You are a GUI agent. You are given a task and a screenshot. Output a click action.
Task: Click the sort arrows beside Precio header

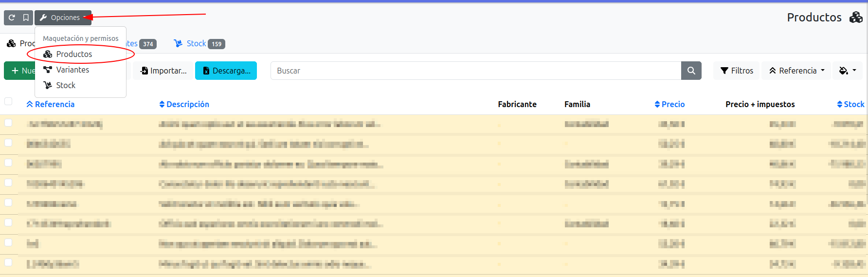coord(657,104)
